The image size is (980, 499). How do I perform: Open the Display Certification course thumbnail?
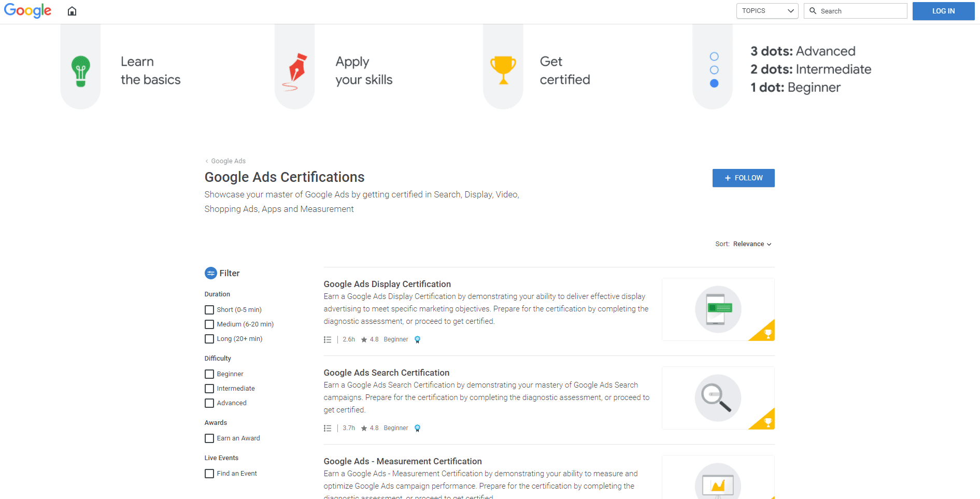718,309
